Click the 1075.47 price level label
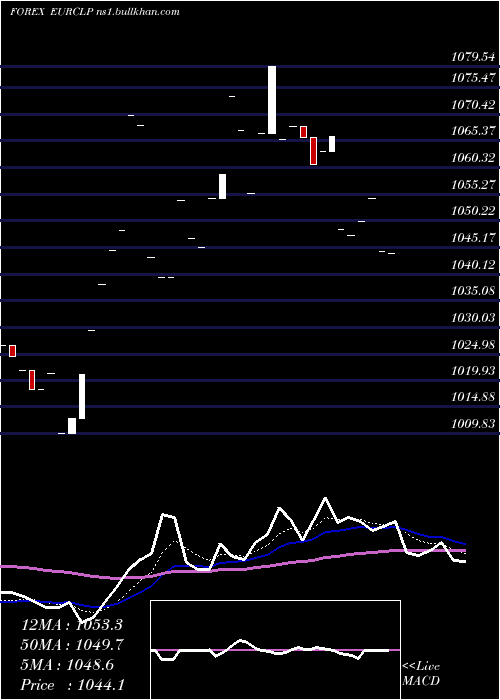500x700 pixels. [x=473, y=78]
